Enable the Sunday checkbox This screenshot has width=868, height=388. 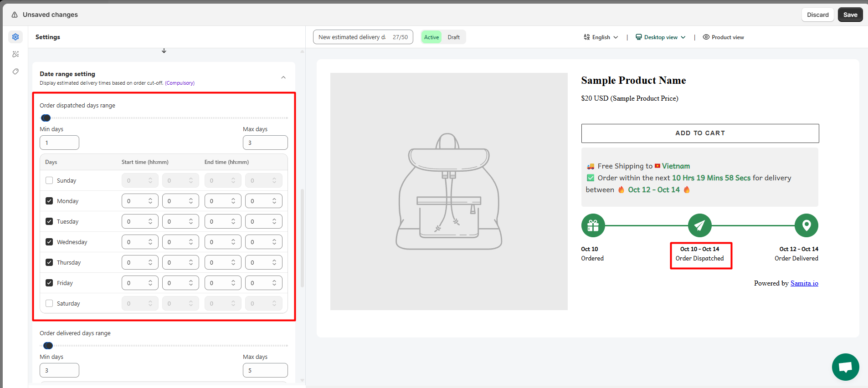click(49, 180)
